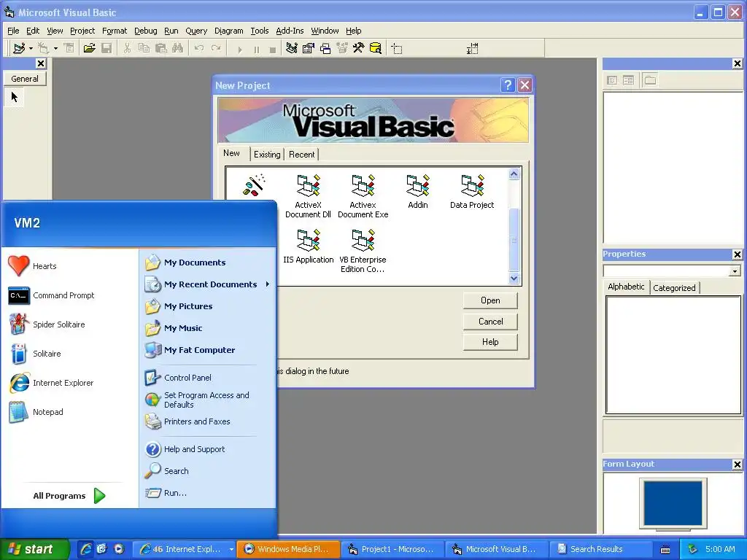Click the Cut scissors toolbar icon
The height and width of the screenshot is (560, 747).
(x=127, y=48)
